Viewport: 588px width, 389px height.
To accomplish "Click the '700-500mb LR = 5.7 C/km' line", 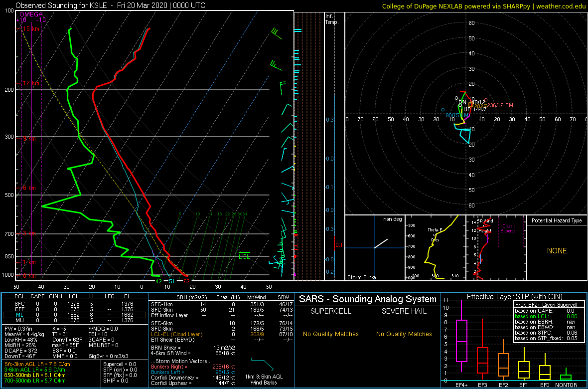I will click(35, 380).
